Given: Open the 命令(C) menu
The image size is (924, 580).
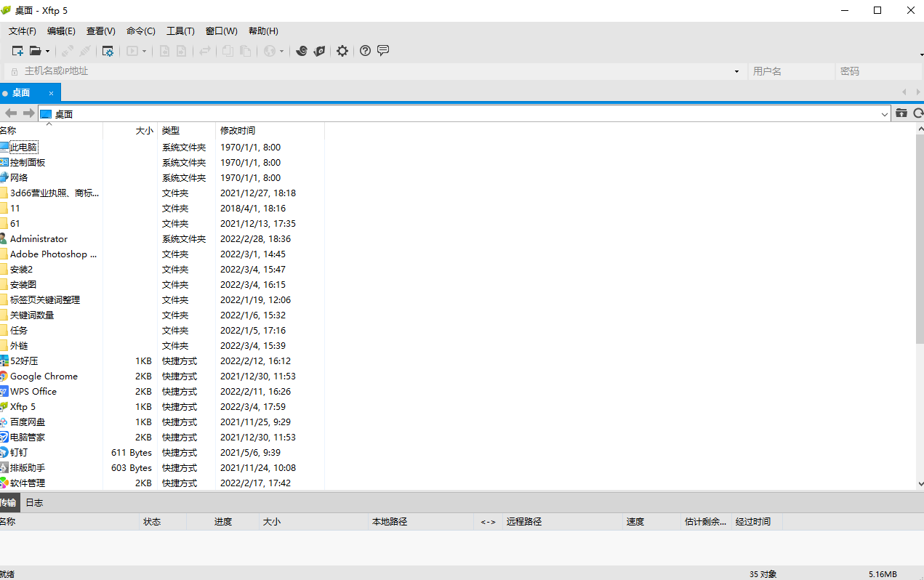Looking at the screenshot, I should 141,31.
